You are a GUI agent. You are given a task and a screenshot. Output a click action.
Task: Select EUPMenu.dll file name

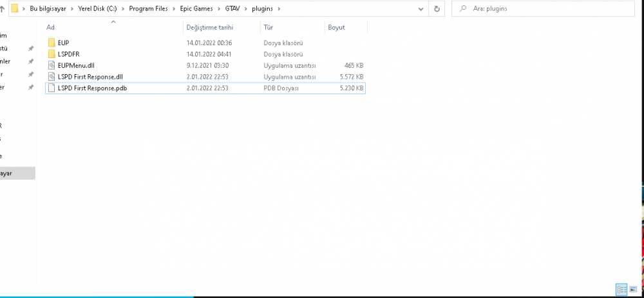[77, 65]
